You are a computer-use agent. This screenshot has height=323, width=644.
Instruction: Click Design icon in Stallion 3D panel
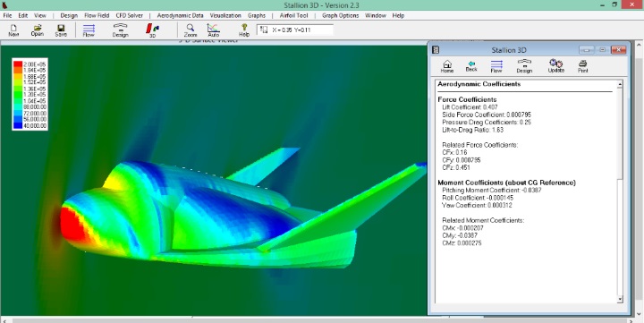524,66
